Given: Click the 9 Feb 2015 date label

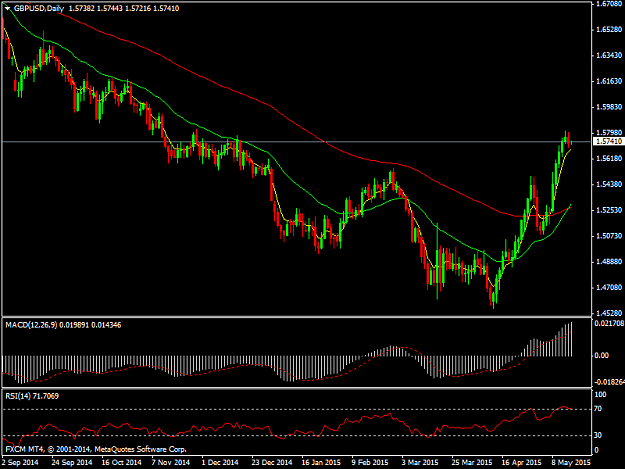Looking at the screenshot, I should point(370,463).
